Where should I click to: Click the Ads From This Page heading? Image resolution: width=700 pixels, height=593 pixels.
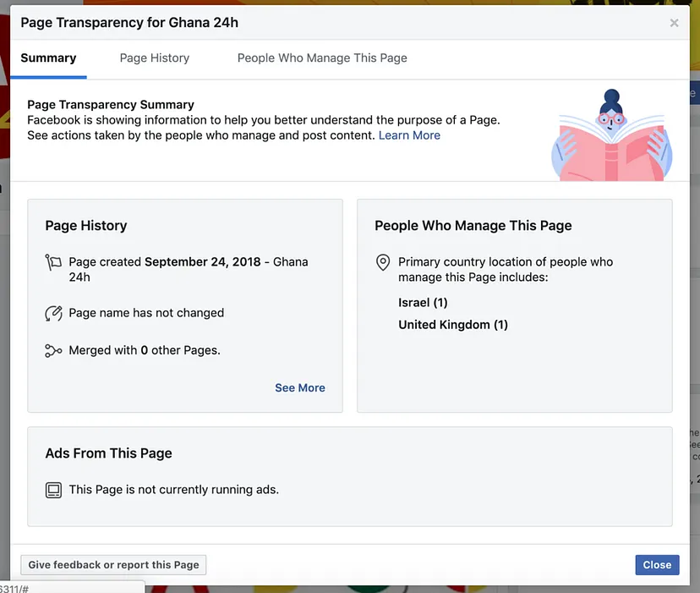click(x=108, y=453)
